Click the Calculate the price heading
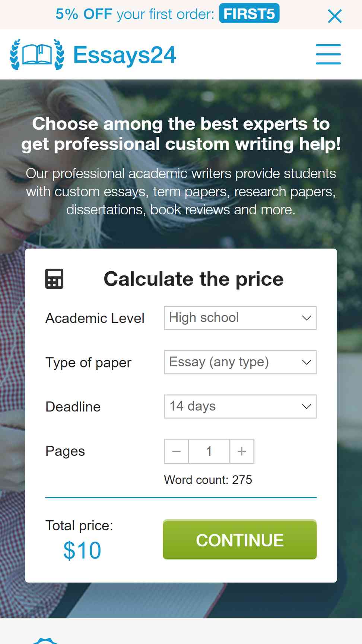The width and height of the screenshot is (362, 644). [x=194, y=279]
